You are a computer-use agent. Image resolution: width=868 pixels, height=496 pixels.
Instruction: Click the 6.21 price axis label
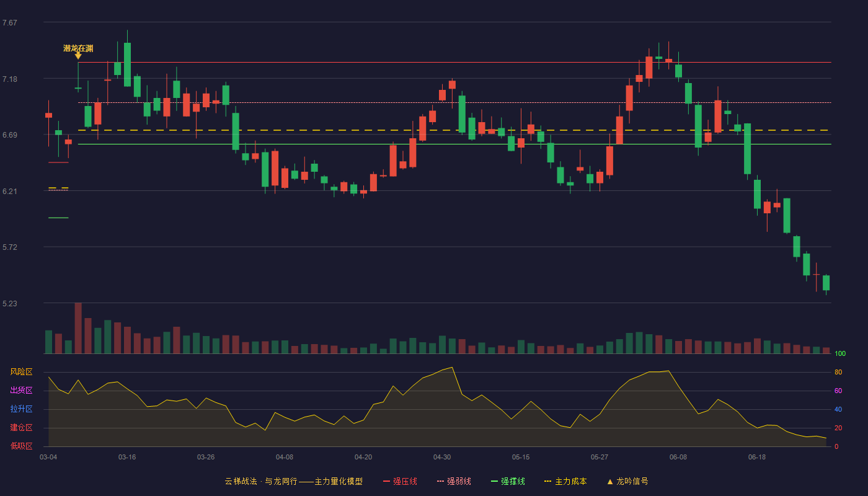point(10,192)
